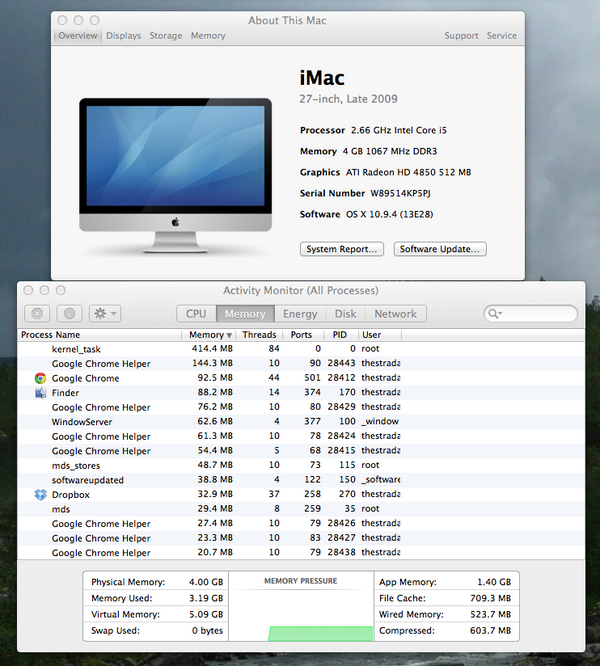Open the Storage tab in About This Mac
The width and height of the screenshot is (600, 666).
[x=166, y=36]
